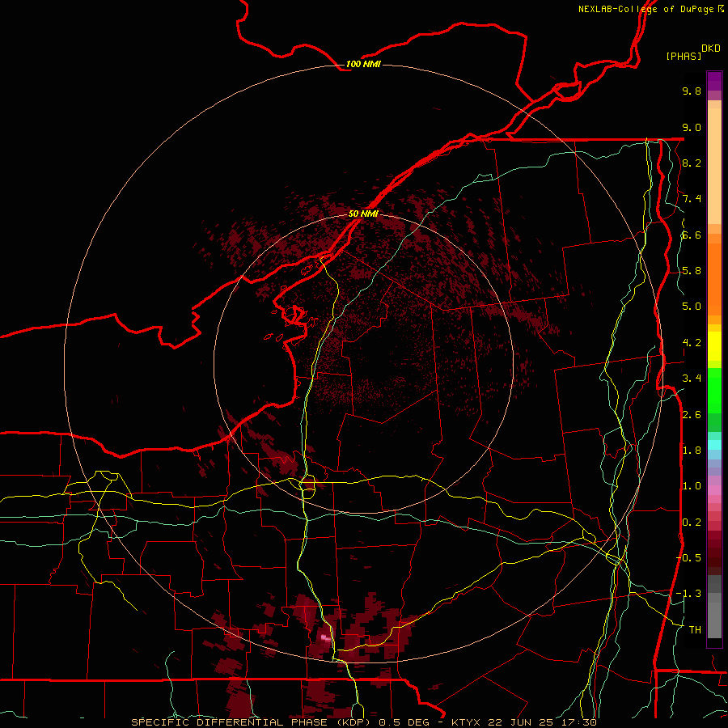Click the bright green segment of the color bar
The height and width of the screenshot is (728, 728).
point(714,391)
